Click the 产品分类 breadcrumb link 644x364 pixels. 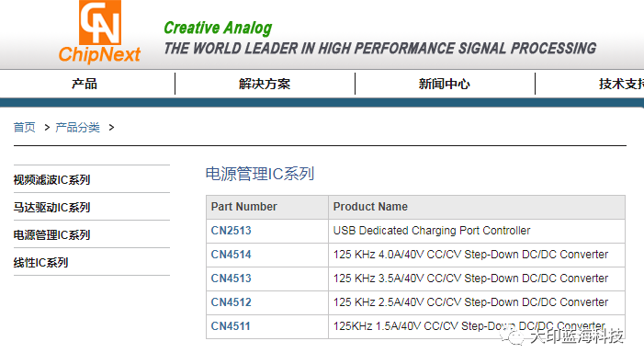(x=77, y=128)
